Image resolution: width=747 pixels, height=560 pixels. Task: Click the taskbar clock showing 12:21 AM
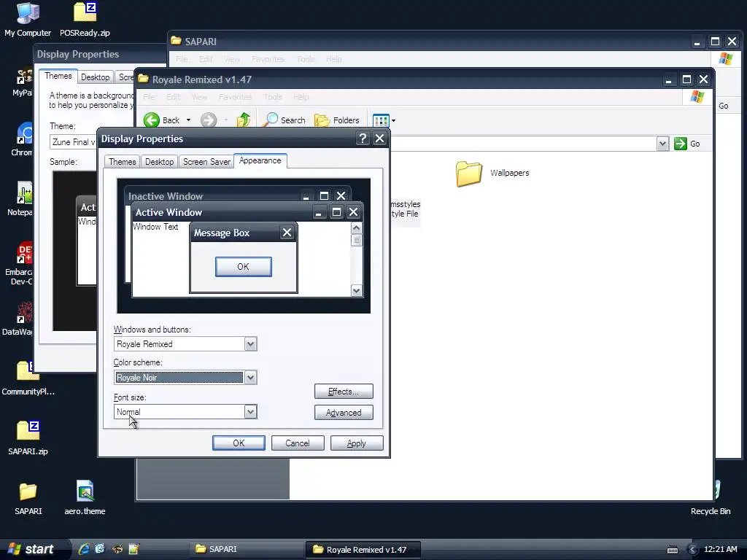[720, 549]
